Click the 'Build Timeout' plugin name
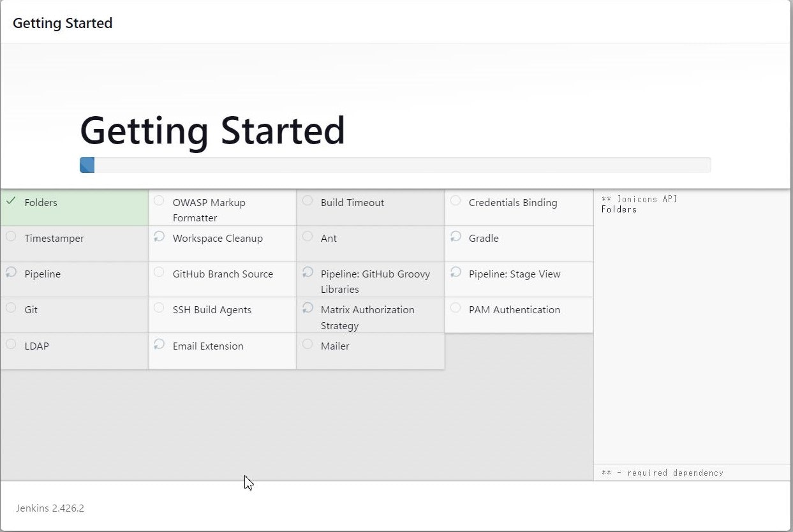Image resolution: width=793 pixels, height=532 pixels. (352, 202)
